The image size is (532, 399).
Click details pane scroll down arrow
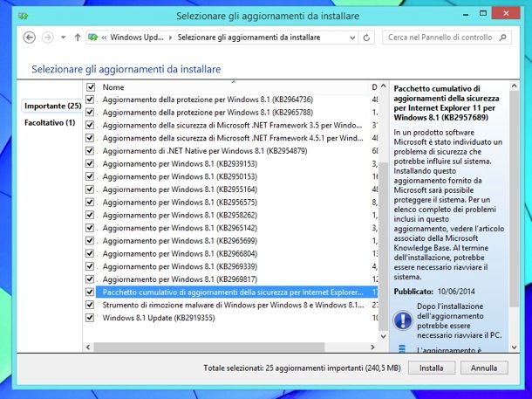[514, 347]
